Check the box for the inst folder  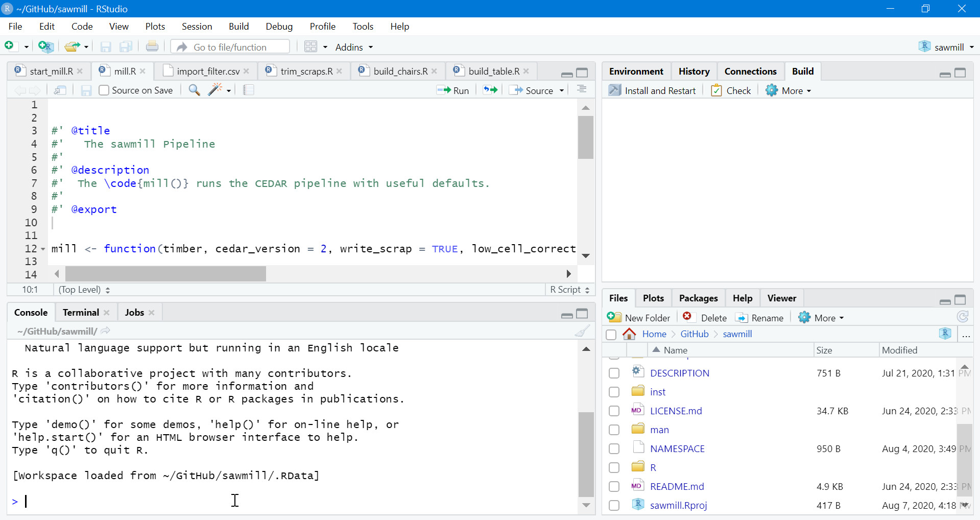pos(614,392)
